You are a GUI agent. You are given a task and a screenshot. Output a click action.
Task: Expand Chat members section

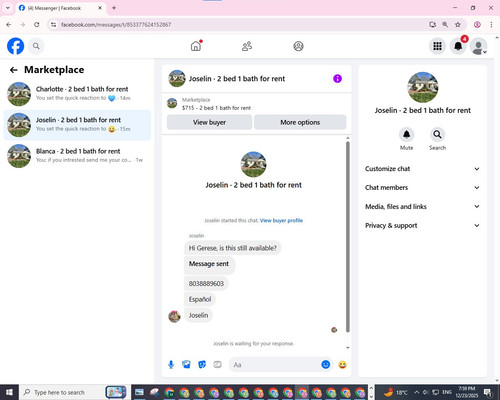tap(422, 187)
